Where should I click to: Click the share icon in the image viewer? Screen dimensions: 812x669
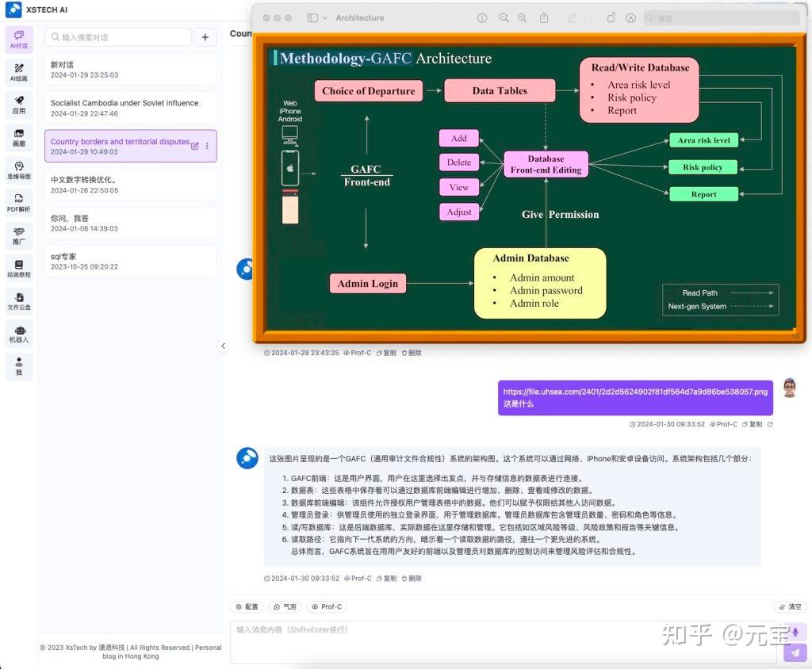[544, 17]
